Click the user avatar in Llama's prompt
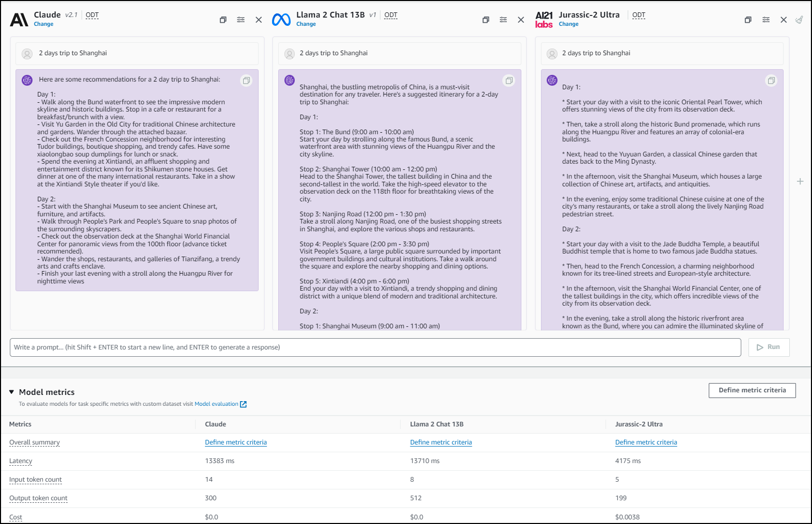This screenshot has height=524, width=812. [x=290, y=54]
